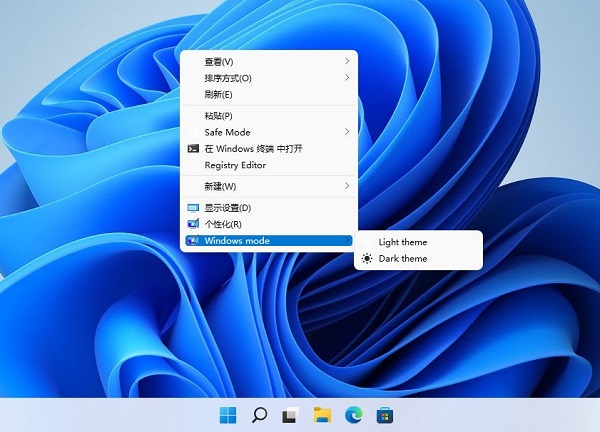The height and width of the screenshot is (432, 600).
Task: Open the Windows Start button
Action: [228, 415]
